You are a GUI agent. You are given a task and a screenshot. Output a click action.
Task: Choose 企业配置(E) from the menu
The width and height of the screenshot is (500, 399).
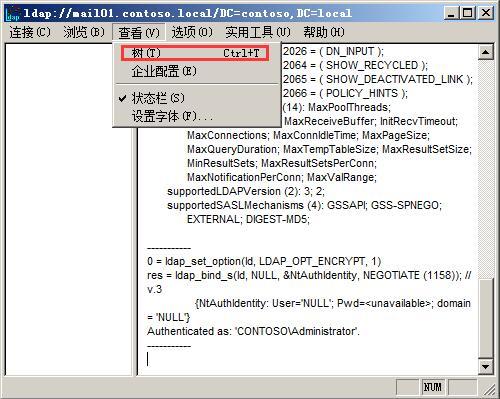click(x=197, y=71)
